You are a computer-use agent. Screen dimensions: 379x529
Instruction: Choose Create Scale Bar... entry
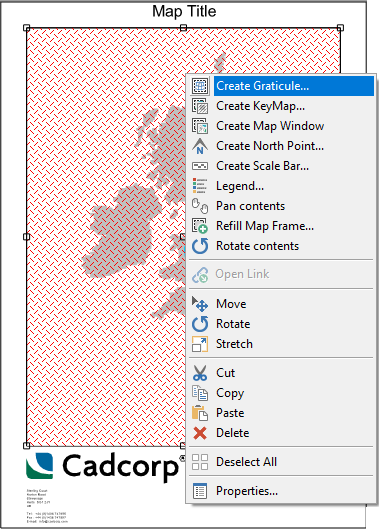click(281, 166)
